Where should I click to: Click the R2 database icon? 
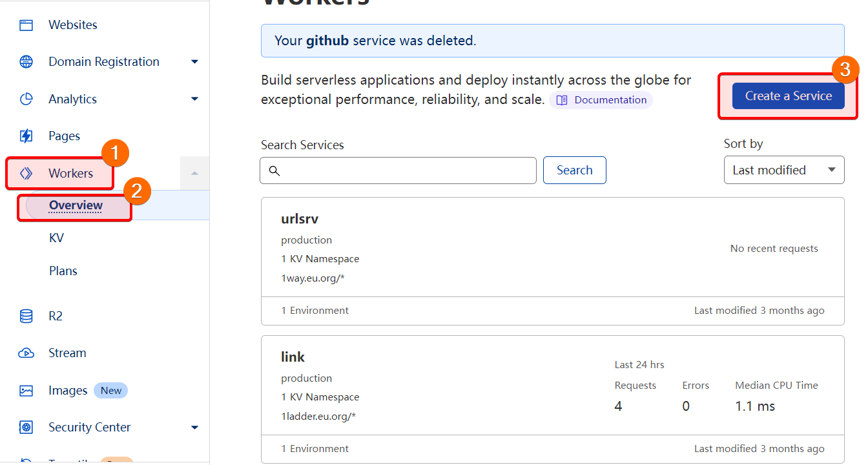click(x=26, y=316)
